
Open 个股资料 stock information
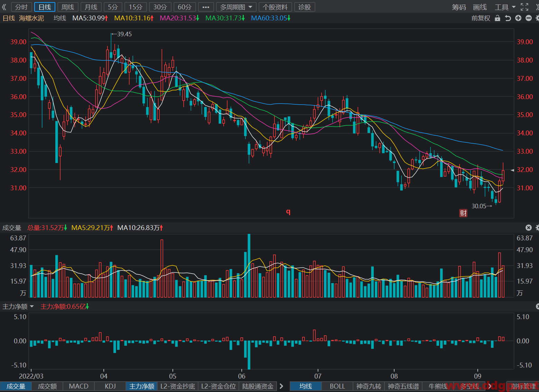coord(275,7)
